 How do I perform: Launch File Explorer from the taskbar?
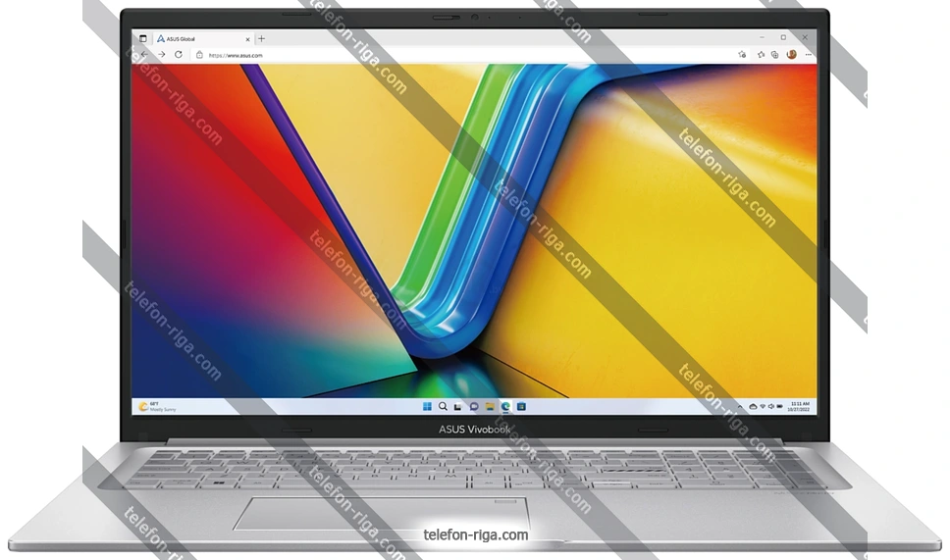point(490,405)
